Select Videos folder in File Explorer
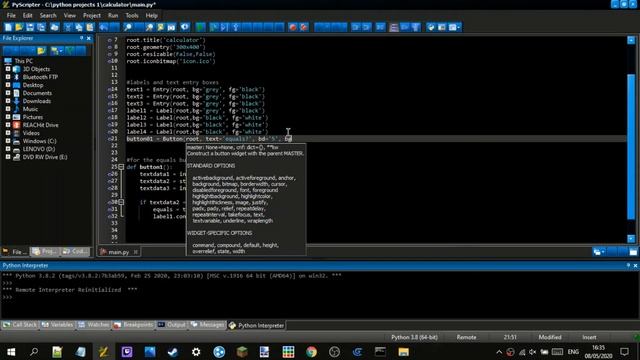The width and height of the screenshot is (640, 360). tap(31, 133)
